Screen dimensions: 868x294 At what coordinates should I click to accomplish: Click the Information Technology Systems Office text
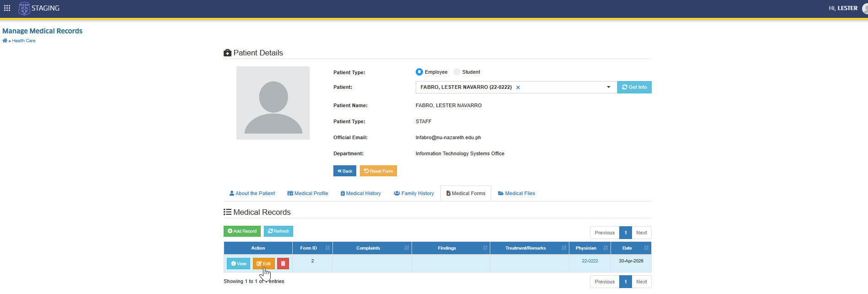point(460,153)
